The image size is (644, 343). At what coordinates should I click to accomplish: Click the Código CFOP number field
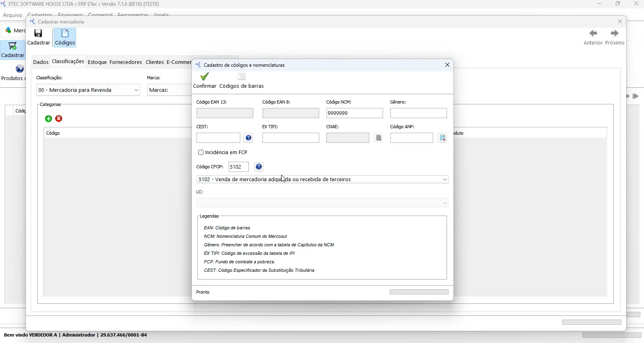[239, 167]
